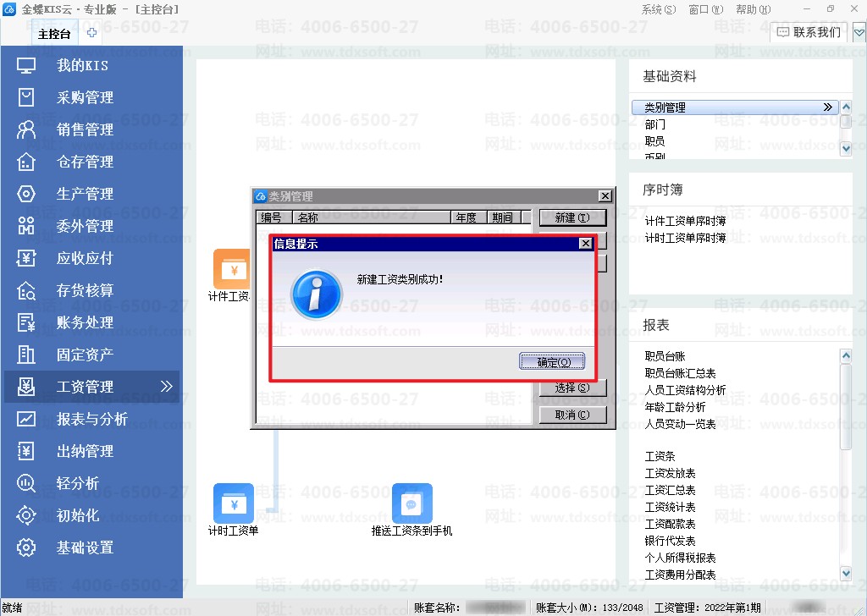Select the 固定资产 building icon

26,355
